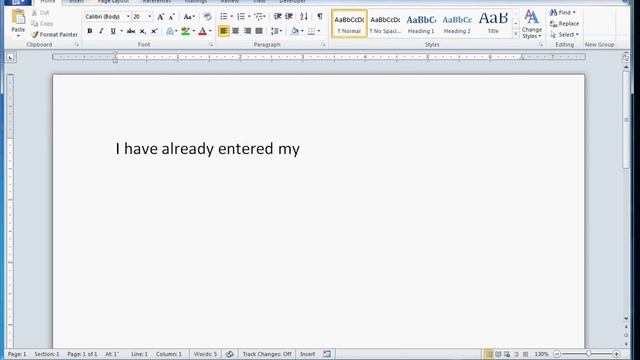The height and width of the screenshot is (360, 640).
Task: Apply No Spacing style
Action: 385,24
